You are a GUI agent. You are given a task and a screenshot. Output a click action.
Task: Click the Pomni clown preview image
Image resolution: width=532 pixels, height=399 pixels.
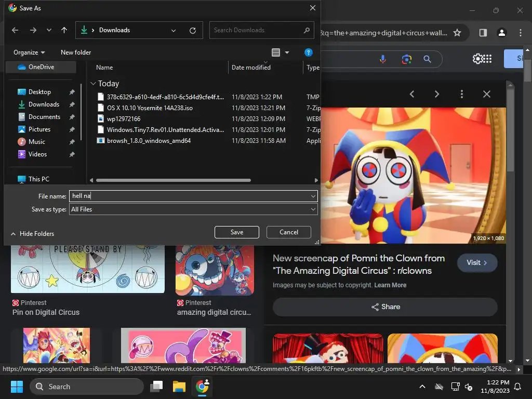coord(413,176)
